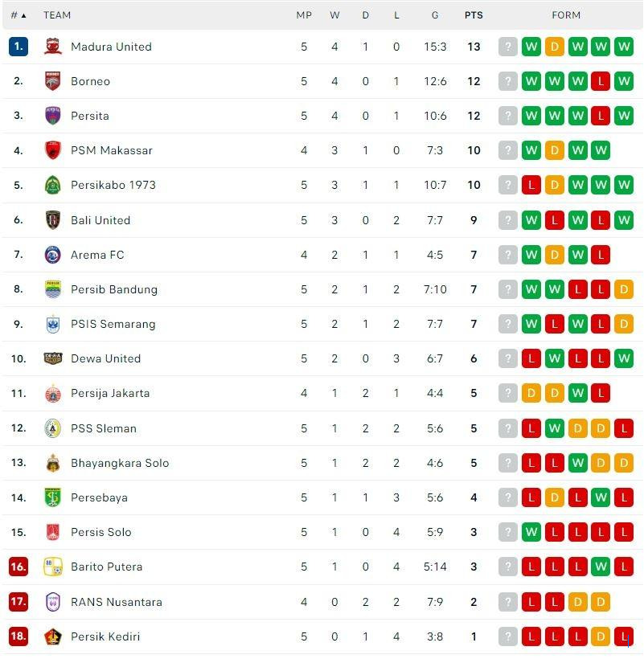Toggle the upcoming match indicator for Madura United
644x663 pixels.
click(507, 47)
